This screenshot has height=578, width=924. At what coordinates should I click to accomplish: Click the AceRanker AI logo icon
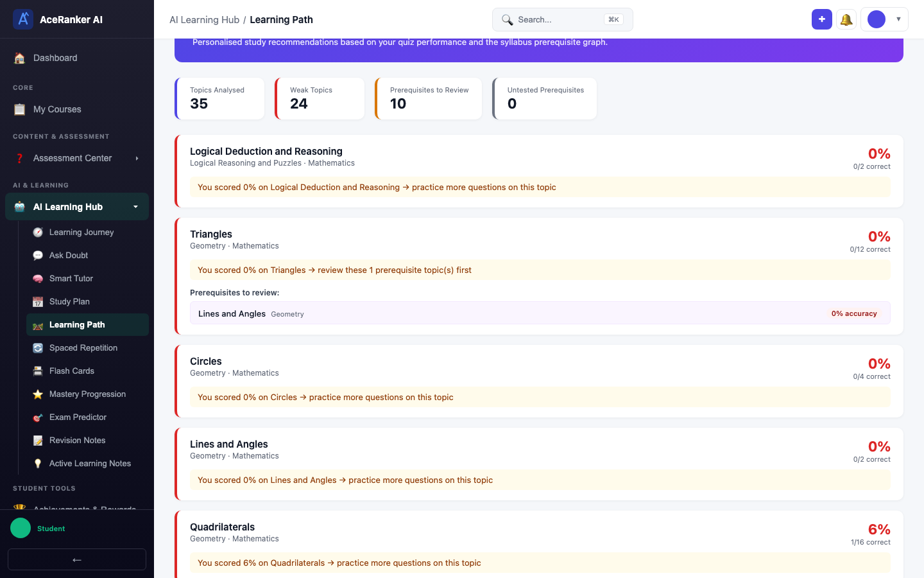pyautogui.click(x=23, y=19)
